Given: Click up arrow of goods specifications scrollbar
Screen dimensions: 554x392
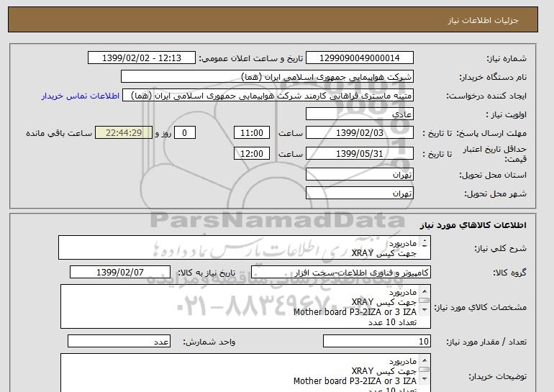Looking at the screenshot, I should click(x=424, y=292).
